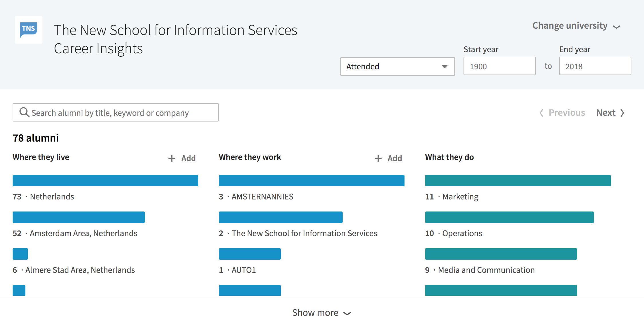Go to Next page of insights
The image size is (644, 329).
610,113
